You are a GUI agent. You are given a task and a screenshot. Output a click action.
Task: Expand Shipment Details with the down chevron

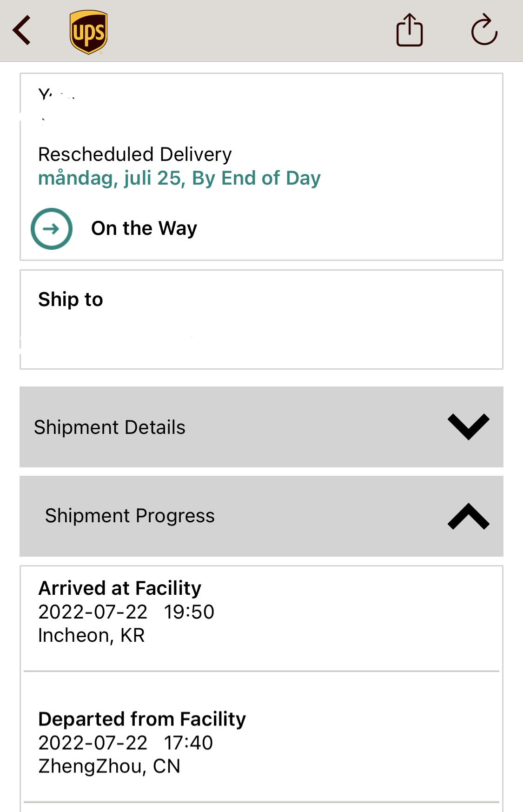468,426
